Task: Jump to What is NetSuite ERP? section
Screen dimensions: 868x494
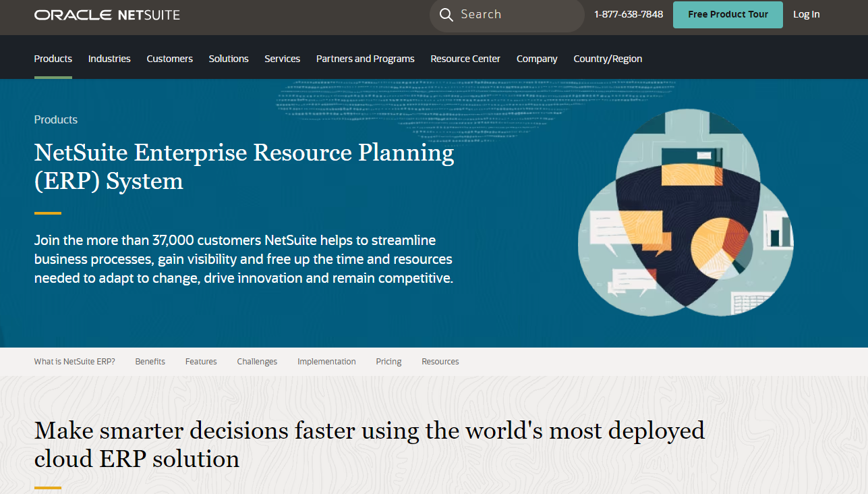Action: (75, 362)
